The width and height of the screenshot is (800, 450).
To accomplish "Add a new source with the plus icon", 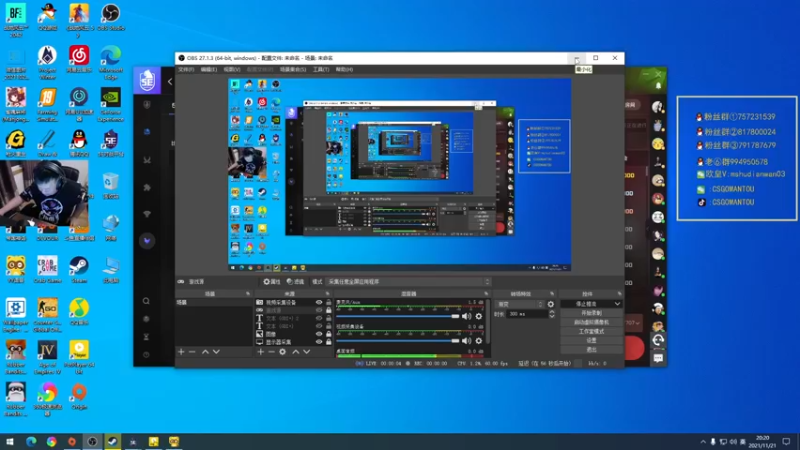I will pos(261,352).
